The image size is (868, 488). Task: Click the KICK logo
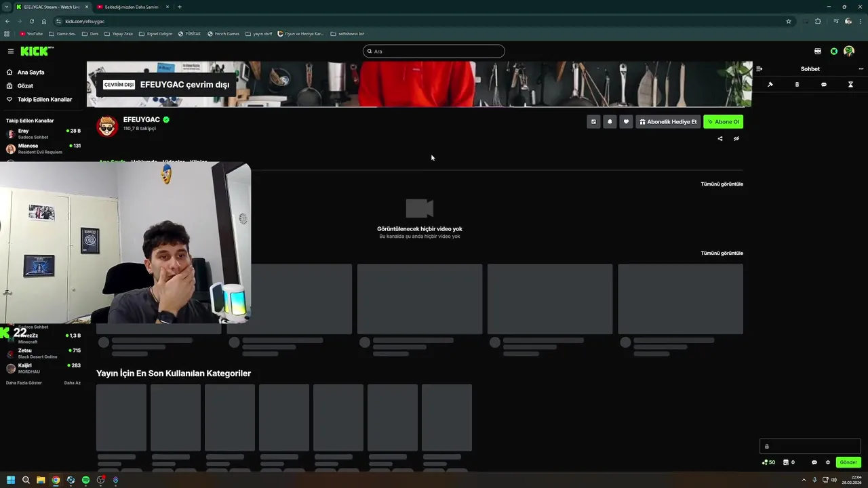(37, 51)
